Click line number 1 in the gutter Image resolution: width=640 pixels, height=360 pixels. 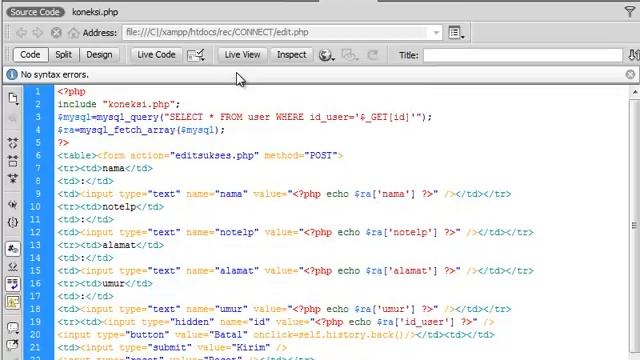(x=38, y=91)
